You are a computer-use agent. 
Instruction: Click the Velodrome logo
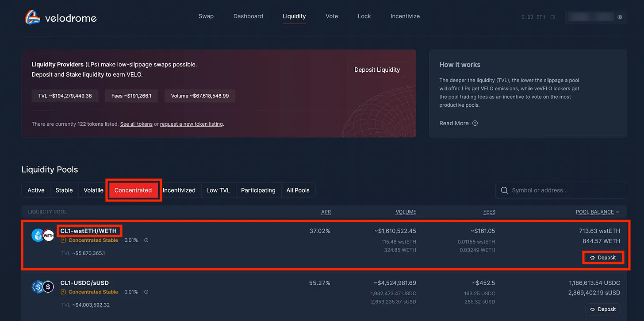(61, 18)
